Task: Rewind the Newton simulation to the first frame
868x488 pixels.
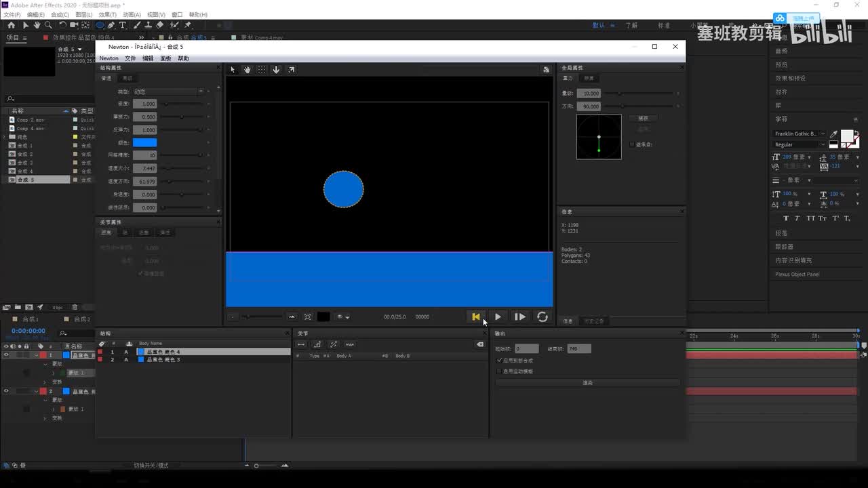Action: point(476,317)
